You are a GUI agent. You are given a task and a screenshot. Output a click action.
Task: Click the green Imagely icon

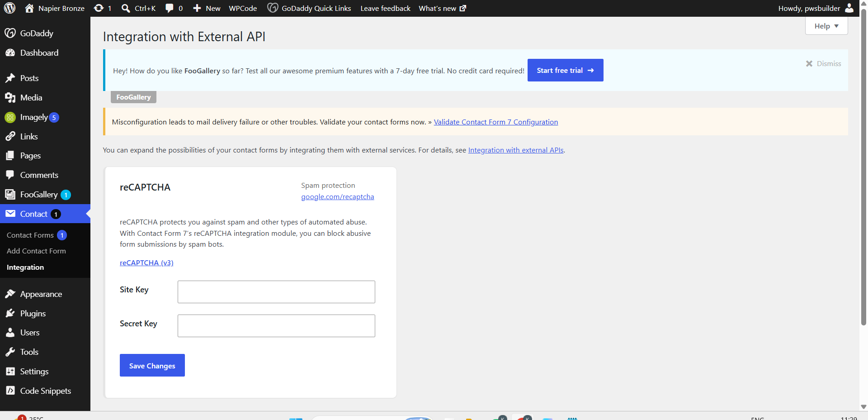tap(10, 117)
